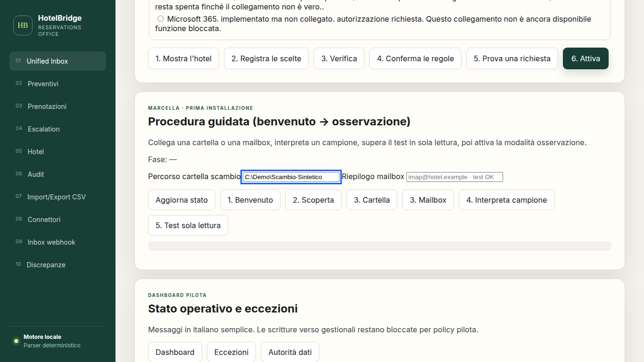The height and width of the screenshot is (362, 644).
Task: Select the '3. Verifica' step button
Action: click(x=339, y=59)
